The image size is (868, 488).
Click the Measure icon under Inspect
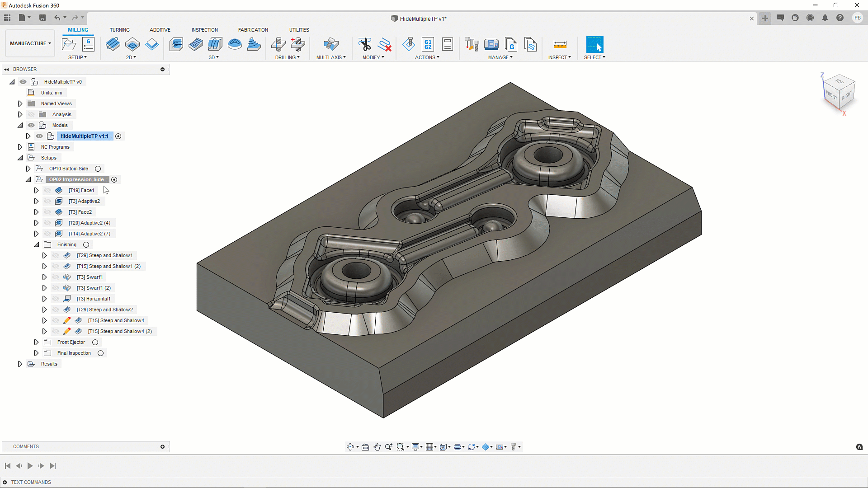[560, 44]
